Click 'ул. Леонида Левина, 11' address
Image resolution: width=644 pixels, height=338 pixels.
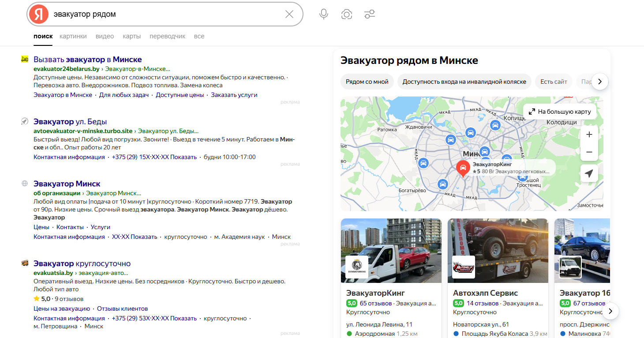coord(379,324)
